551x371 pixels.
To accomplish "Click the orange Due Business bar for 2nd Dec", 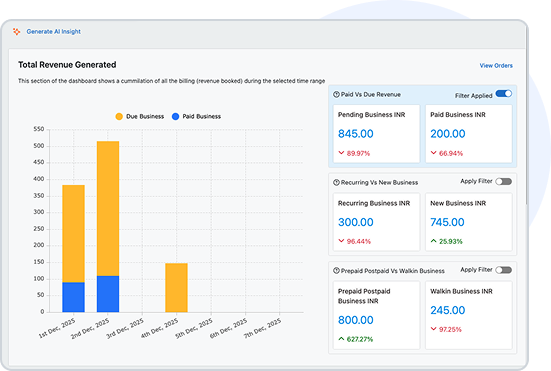I will 108,209.
